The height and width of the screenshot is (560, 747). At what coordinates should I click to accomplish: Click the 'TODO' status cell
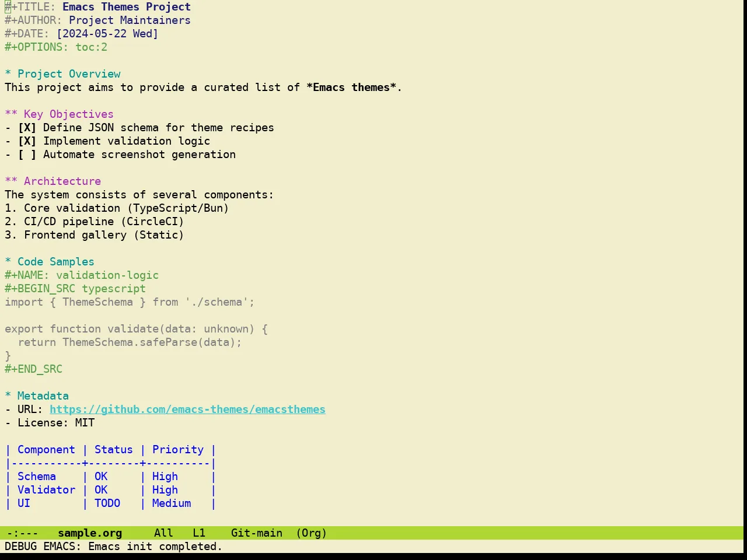tap(107, 503)
